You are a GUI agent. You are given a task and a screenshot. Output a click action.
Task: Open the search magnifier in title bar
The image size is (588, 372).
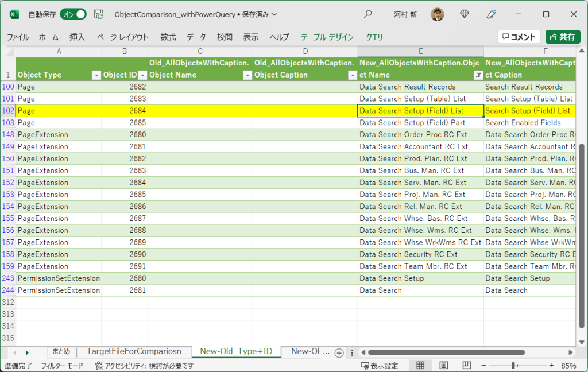[x=368, y=14]
